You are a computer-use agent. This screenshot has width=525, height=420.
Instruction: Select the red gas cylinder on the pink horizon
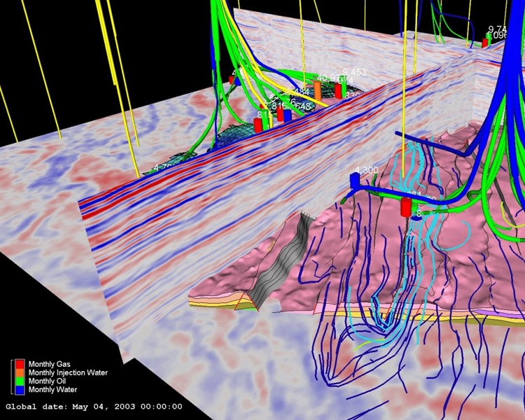(x=405, y=207)
